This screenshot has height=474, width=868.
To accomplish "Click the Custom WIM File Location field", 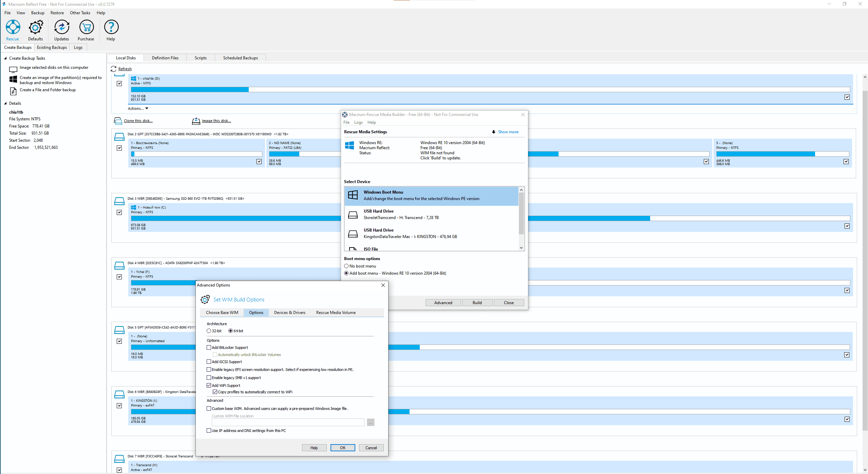I will (x=288, y=422).
